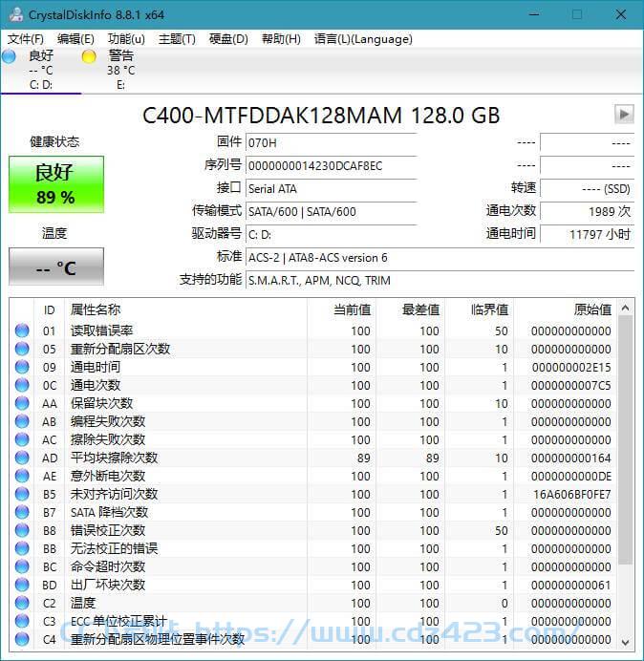Screen dimensions: 644x661
Task: Click the status icon for AE 意外断电次数
Action: click(22, 476)
